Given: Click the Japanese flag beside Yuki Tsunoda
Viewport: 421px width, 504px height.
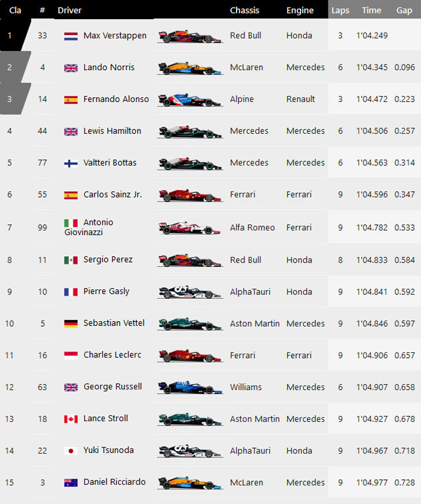Looking at the screenshot, I should [71, 451].
